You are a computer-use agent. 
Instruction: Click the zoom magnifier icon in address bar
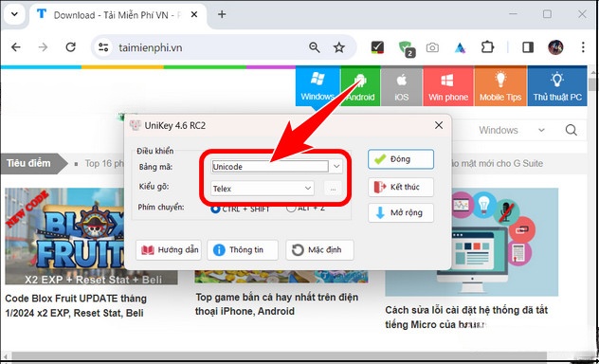coord(315,47)
